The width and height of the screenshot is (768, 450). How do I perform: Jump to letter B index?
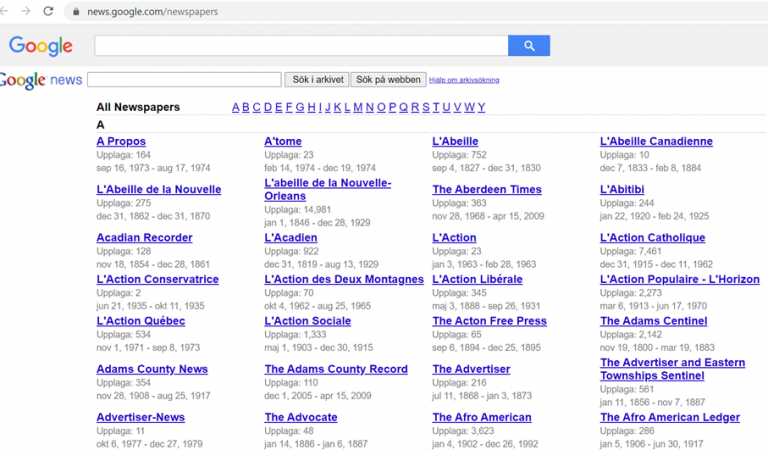(246, 107)
